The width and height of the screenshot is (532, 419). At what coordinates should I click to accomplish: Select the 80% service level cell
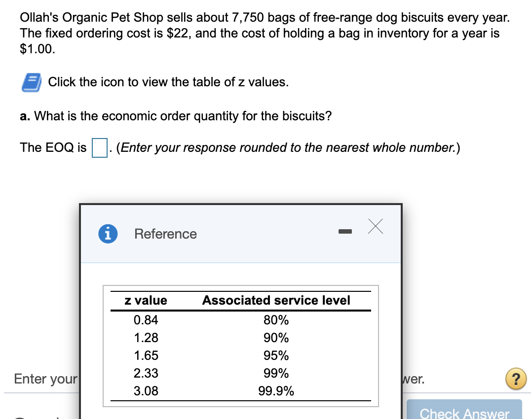point(277,320)
